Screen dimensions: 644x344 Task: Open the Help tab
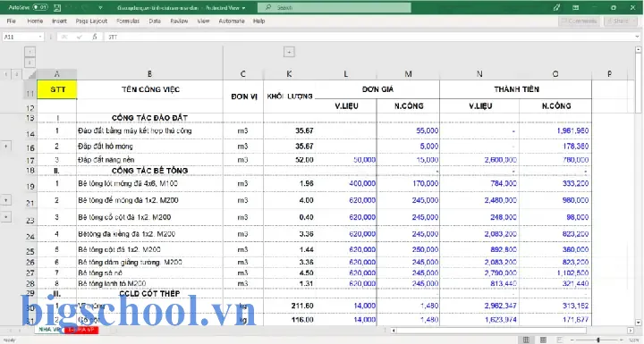pos(258,21)
